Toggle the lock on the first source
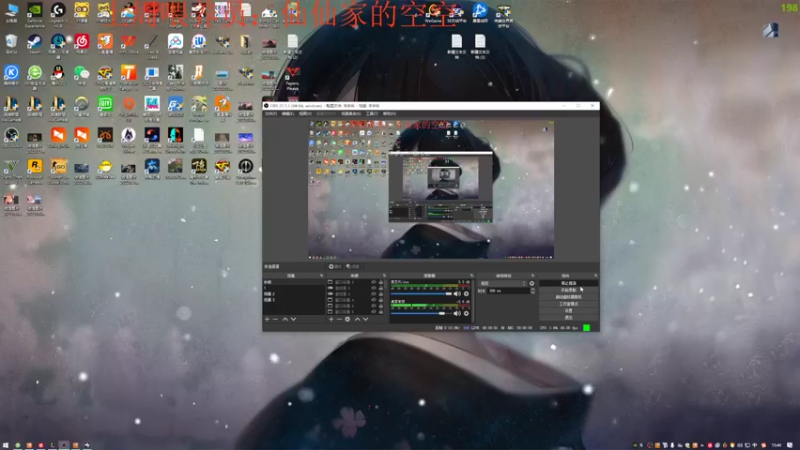 pos(381,282)
